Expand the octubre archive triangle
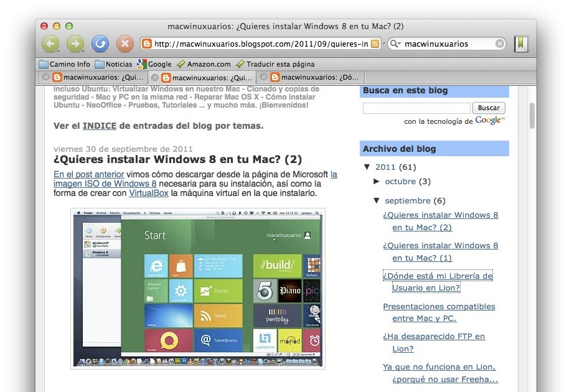Screen dimensions: 572x392 [x=377, y=181]
